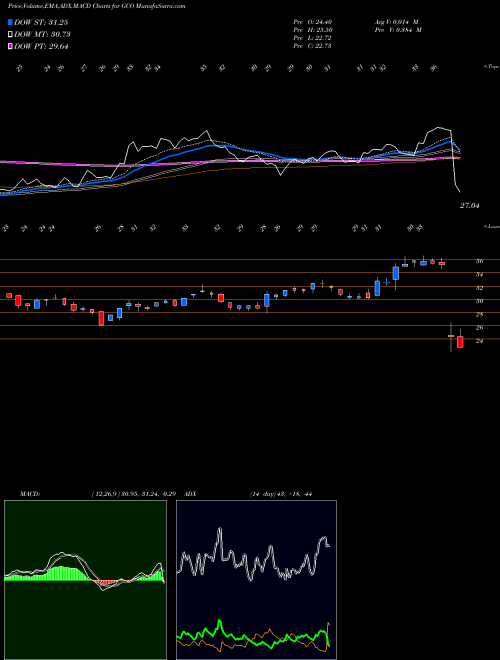Click the 30 price axis label
This screenshot has height=660, width=500.
[479, 301]
